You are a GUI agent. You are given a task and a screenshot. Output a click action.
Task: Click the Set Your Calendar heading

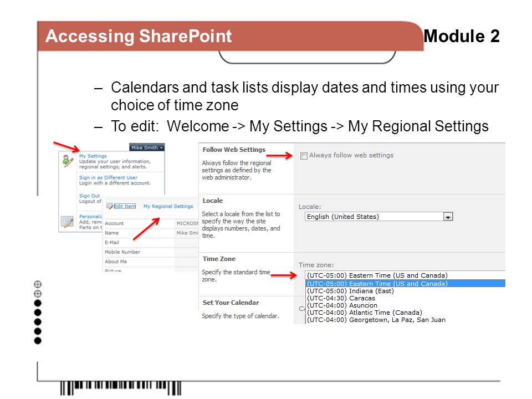click(x=231, y=303)
